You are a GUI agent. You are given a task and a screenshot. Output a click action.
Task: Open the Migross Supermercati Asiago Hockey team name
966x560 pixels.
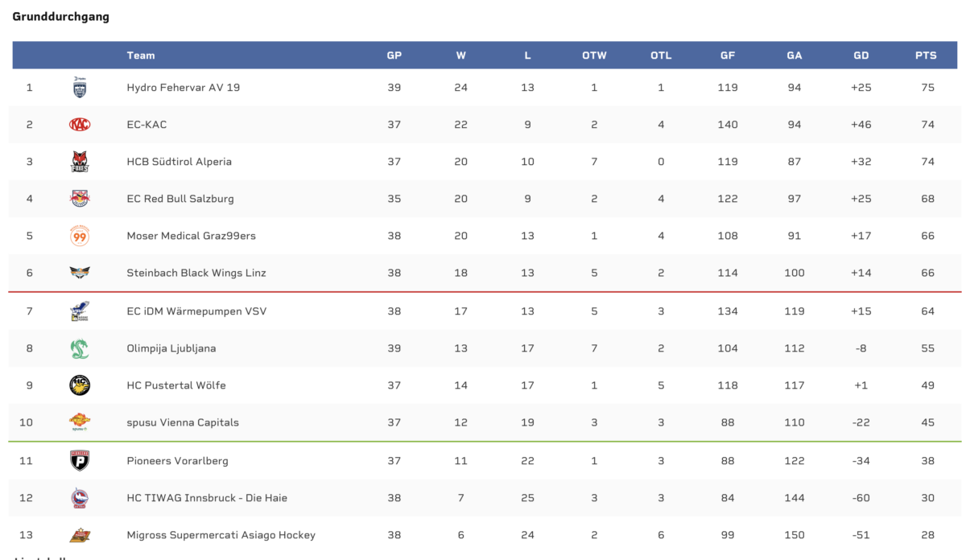coord(221,535)
